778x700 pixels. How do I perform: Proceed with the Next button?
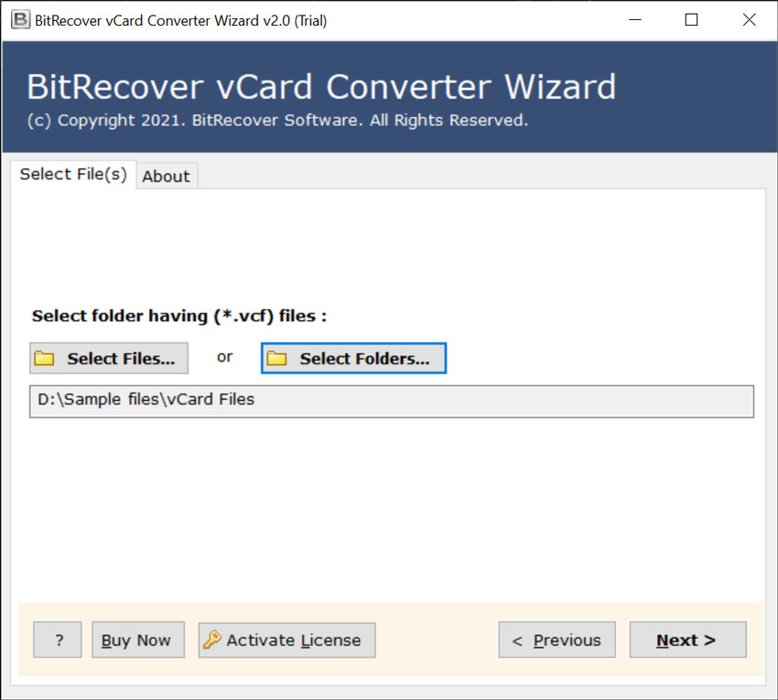687,640
